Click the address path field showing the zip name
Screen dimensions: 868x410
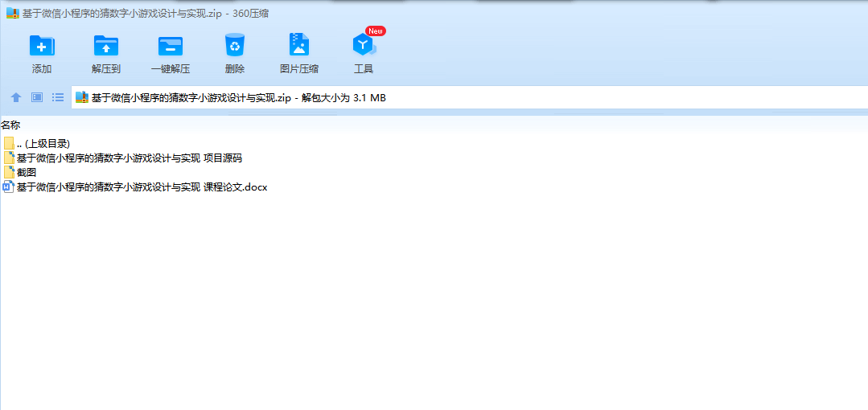point(470,98)
